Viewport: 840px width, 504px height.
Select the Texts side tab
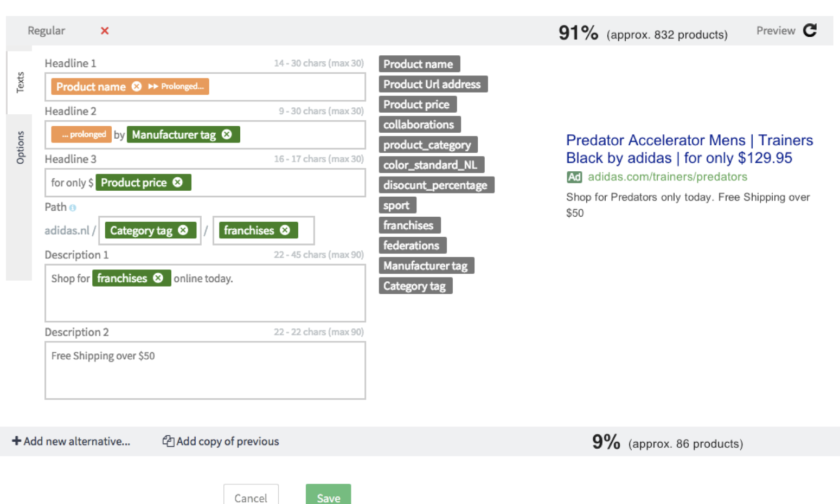tap(20, 82)
